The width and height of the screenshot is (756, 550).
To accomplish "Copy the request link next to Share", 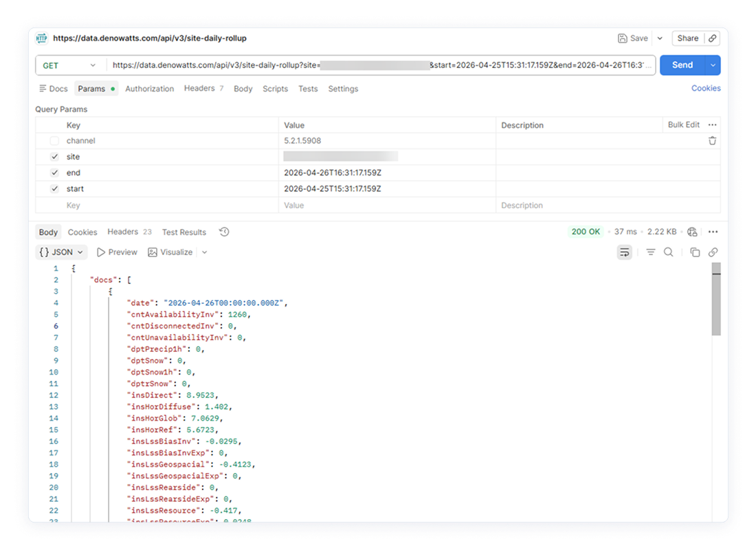I will [713, 38].
